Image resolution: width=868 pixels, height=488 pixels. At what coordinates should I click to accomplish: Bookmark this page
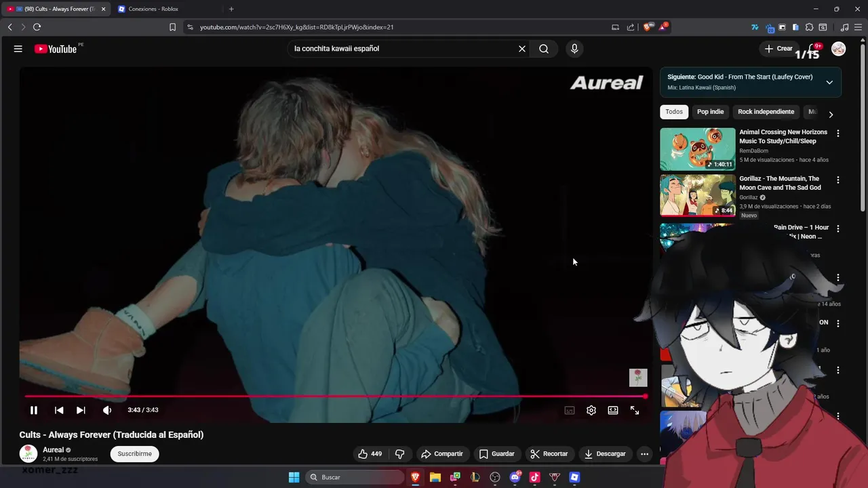(x=172, y=27)
